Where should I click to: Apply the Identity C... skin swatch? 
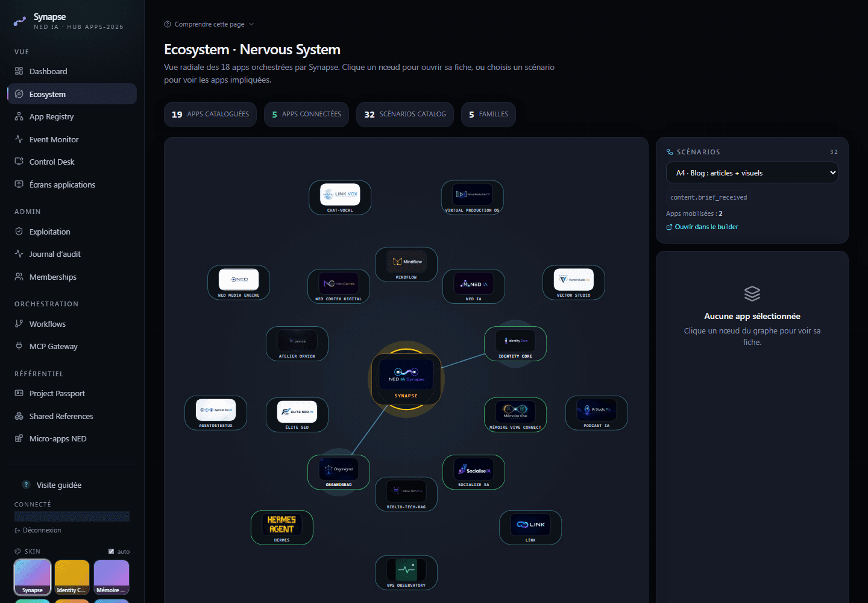[72, 577]
